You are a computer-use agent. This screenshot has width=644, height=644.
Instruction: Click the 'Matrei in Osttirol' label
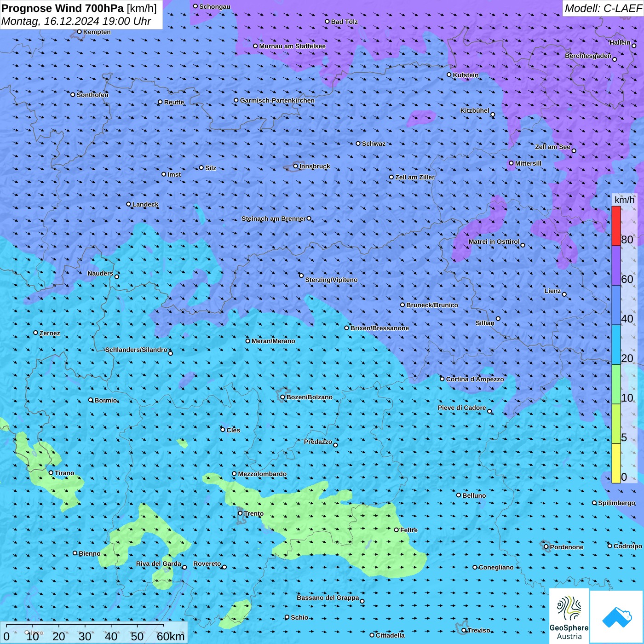(494, 241)
